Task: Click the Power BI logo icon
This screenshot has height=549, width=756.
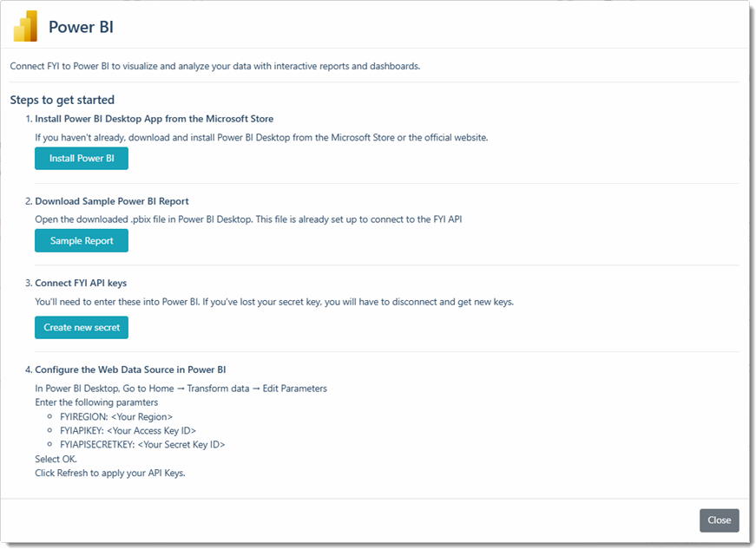Action: [x=25, y=27]
